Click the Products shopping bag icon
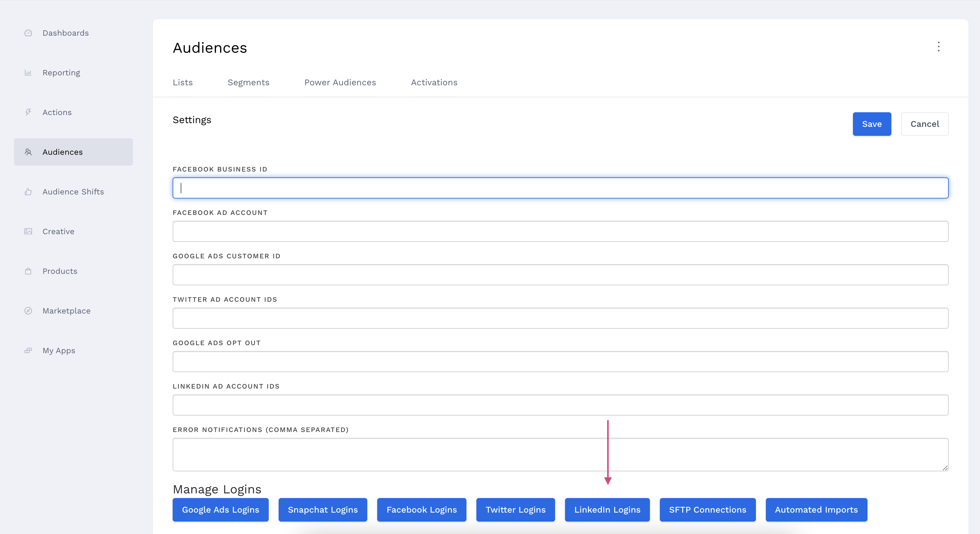Image resolution: width=980 pixels, height=534 pixels. (28, 271)
